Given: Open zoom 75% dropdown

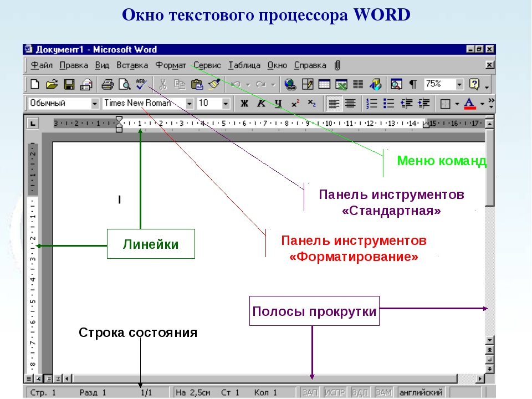Looking at the screenshot, I should 459,84.
